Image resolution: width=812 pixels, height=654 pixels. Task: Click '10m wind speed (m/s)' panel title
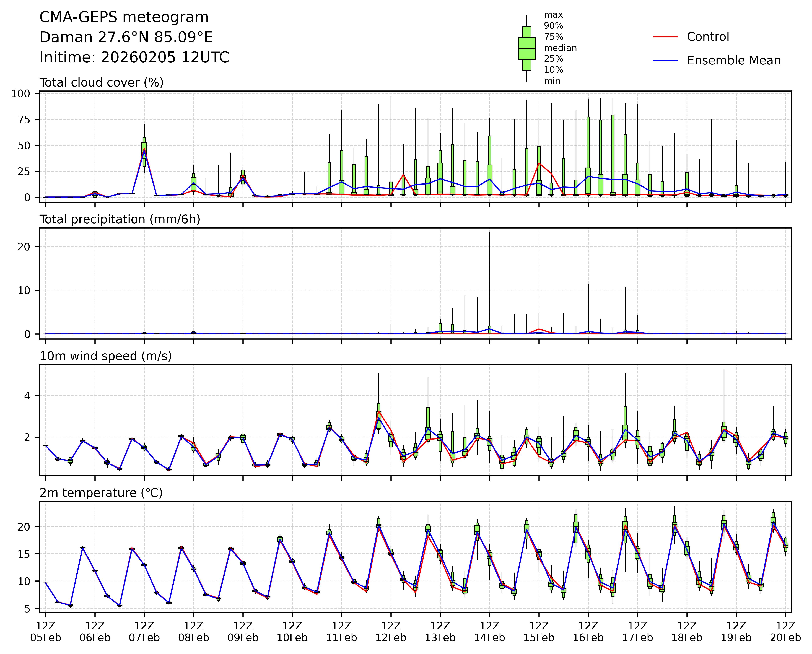click(105, 356)
